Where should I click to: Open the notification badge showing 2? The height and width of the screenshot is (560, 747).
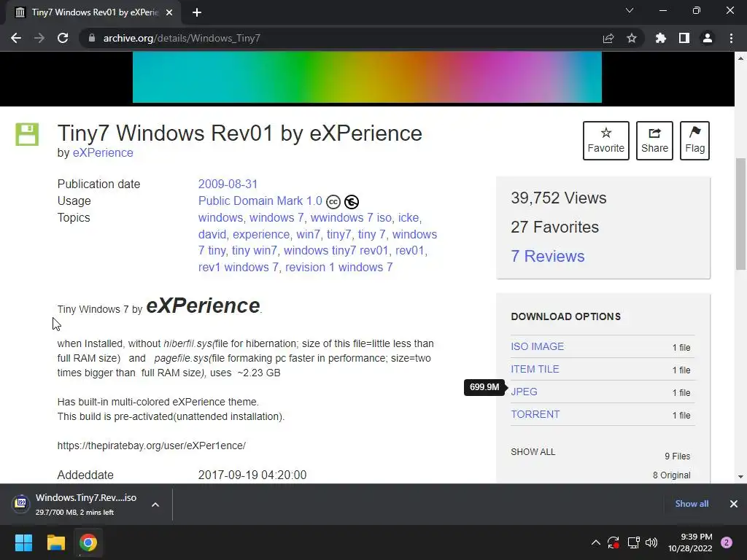coord(727,542)
